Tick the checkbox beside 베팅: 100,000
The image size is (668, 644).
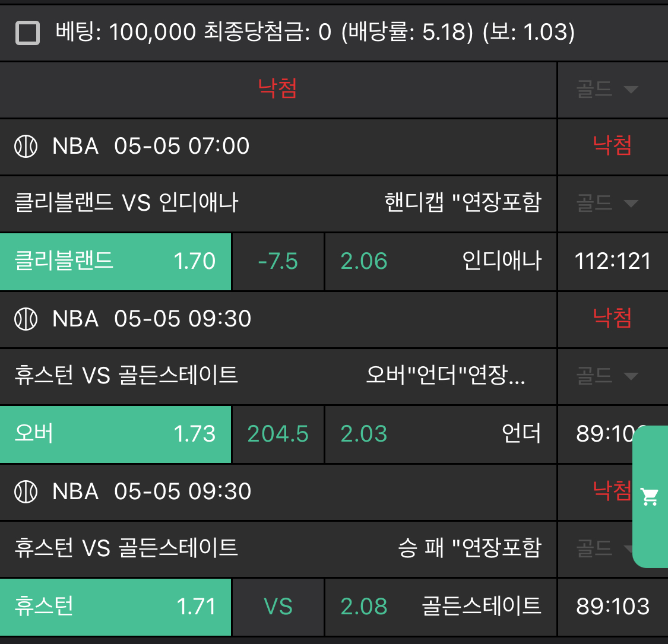point(27,33)
